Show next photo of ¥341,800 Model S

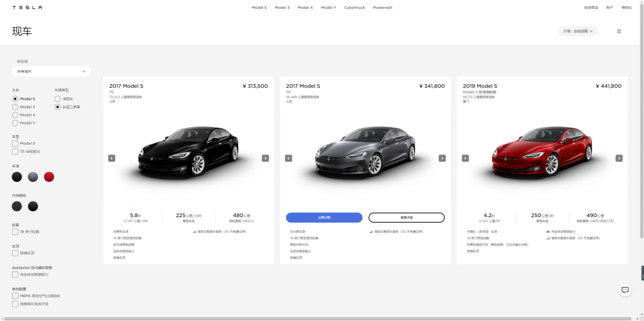442,158
